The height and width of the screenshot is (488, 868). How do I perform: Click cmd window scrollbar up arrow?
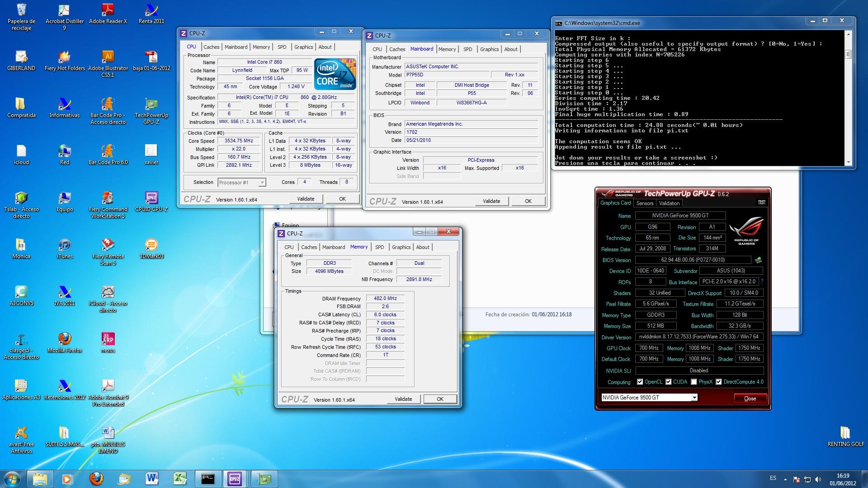pos(848,34)
